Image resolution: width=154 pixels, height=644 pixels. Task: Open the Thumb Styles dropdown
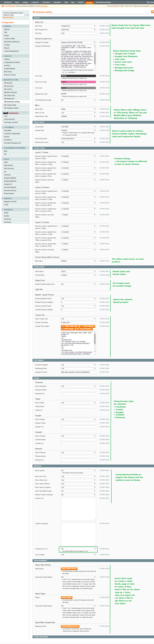click(x=78, y=275)
